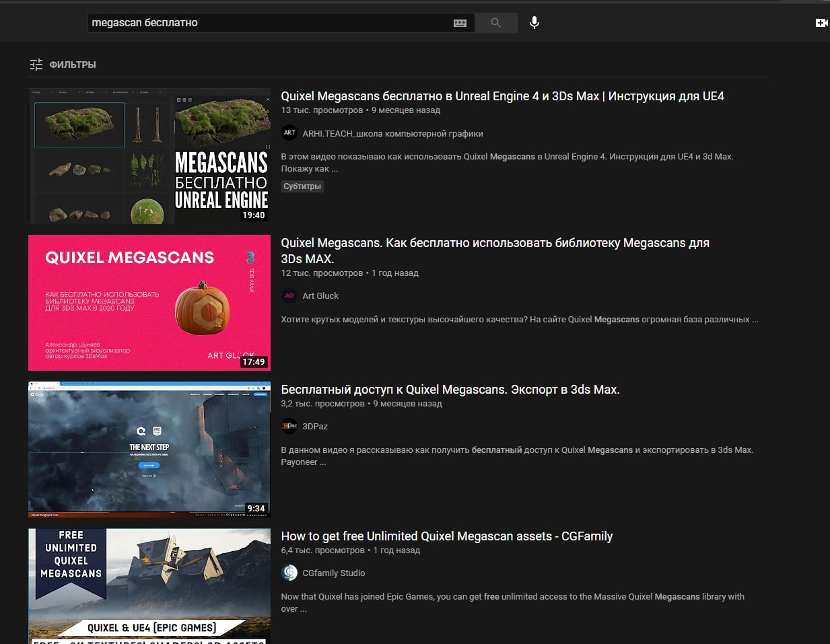Viewport: 830px width, 644px height.
Task: Click description 'Хотите крутых моделей и текстуры'
Action: 520,320
